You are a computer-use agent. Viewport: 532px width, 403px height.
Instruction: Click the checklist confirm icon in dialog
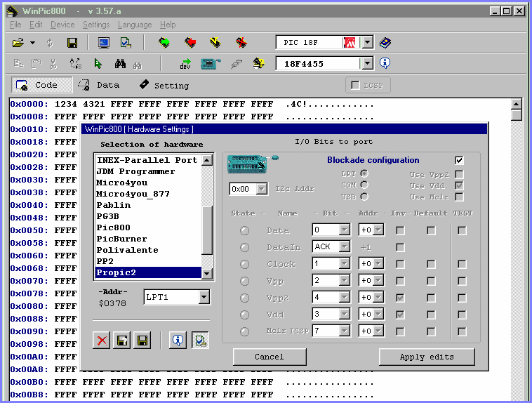[x=200, y=341]
